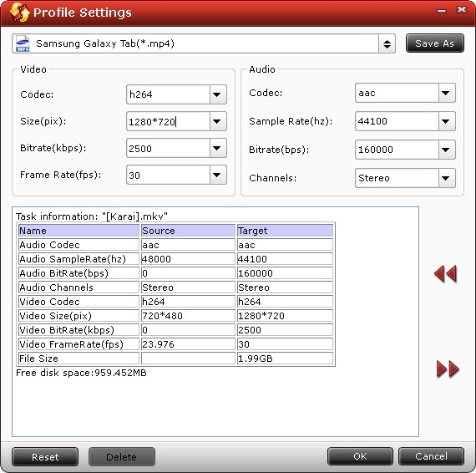Open the video Bitrate(kbps) dropdown

[217, 148]
